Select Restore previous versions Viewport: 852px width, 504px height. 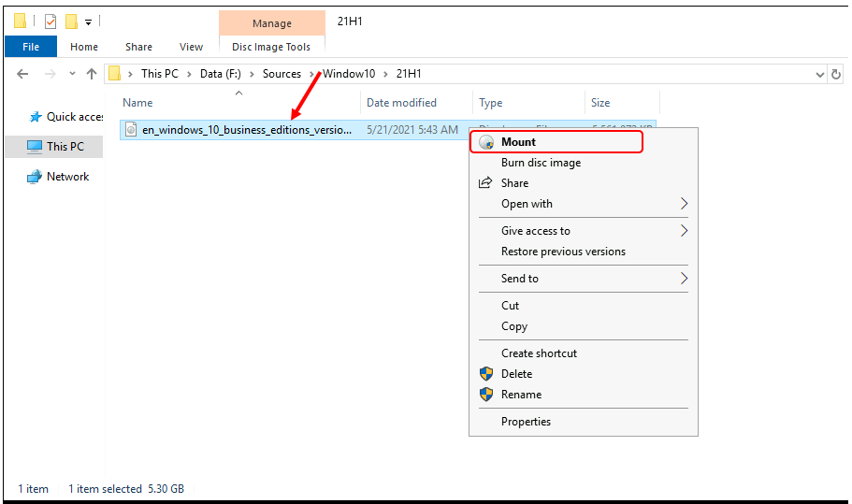click(583, 252)
